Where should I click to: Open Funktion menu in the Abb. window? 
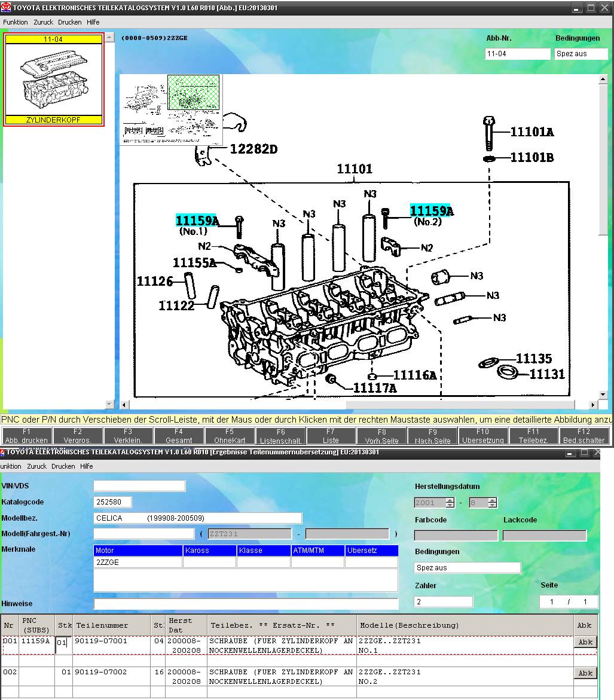[15, 22]
